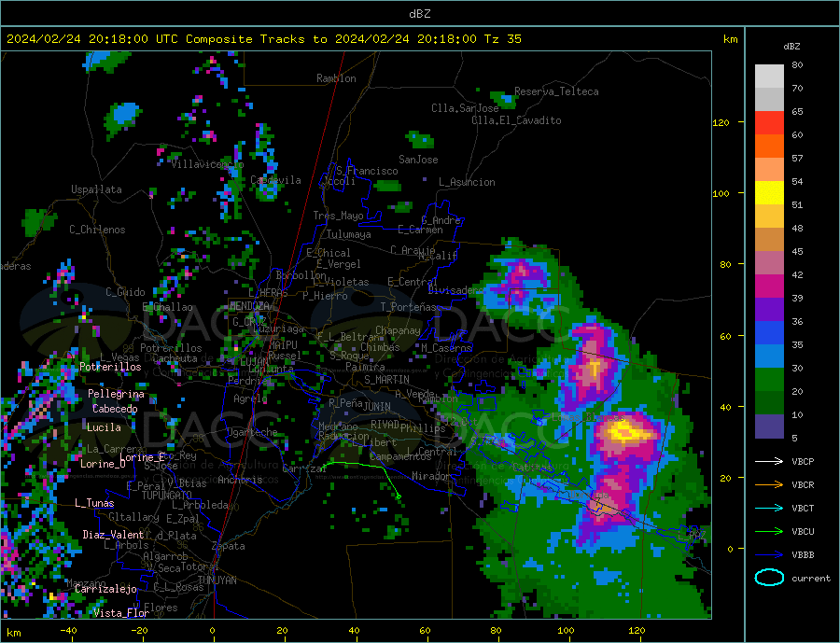The width and height of the screenshot is (840, 643).
Task: Click the Cabecedo map label
Action: point(115,409)
